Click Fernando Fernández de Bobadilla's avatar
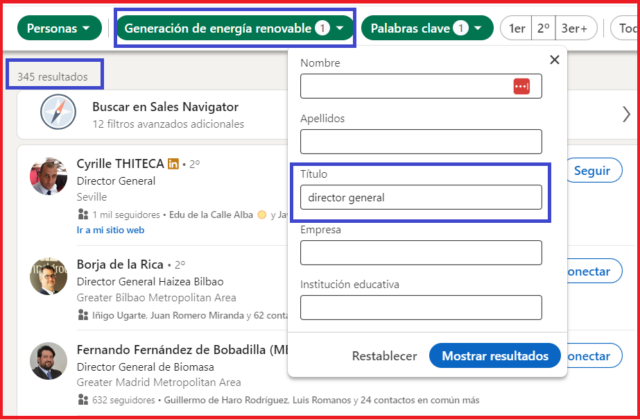The width and height of the screenshot is (640, 420). (x=49, y=361)
